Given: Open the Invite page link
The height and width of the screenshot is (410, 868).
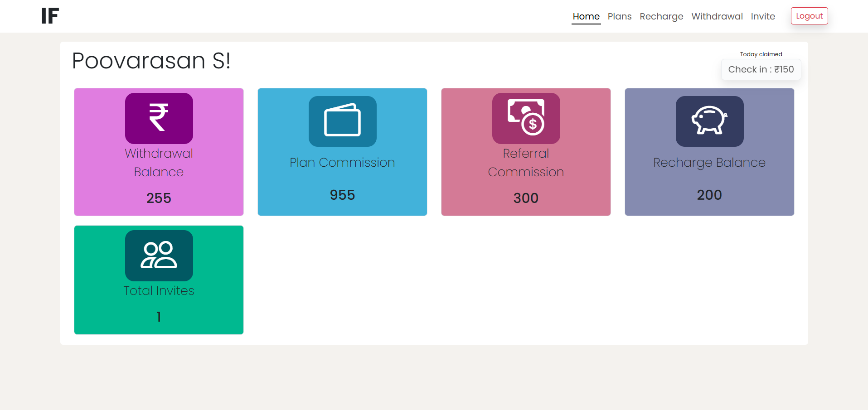Looking at the screenshot, I should tap(762, 16).
